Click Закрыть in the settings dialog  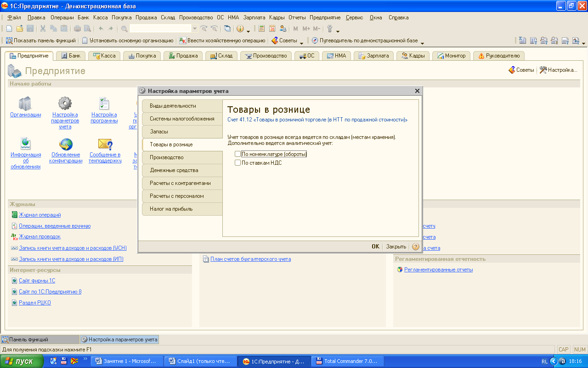click(x=396, y=247)
